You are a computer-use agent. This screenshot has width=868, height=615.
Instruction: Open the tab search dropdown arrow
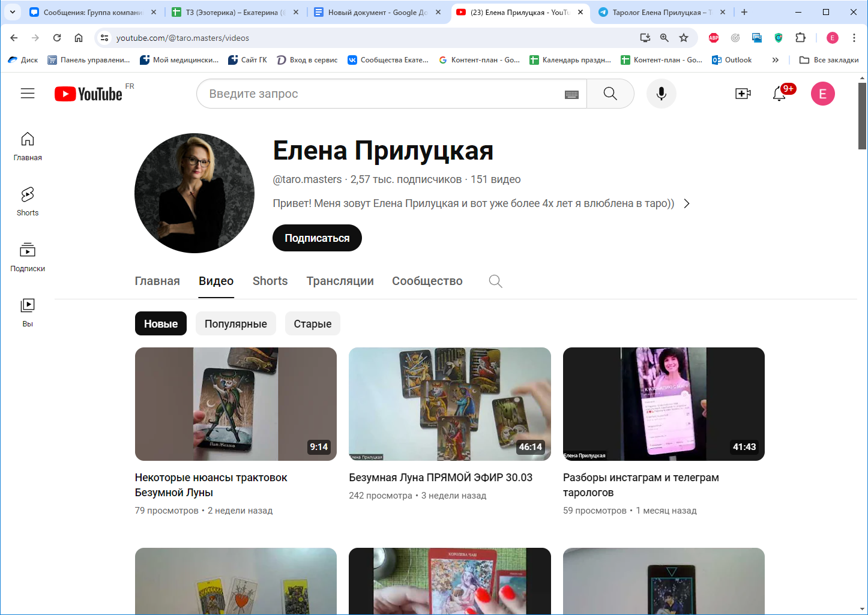13,12
